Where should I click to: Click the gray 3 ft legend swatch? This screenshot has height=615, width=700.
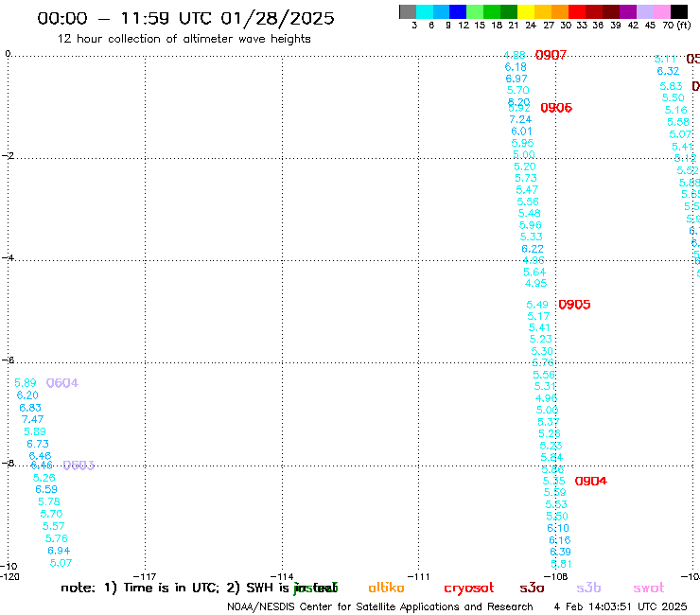408,12
